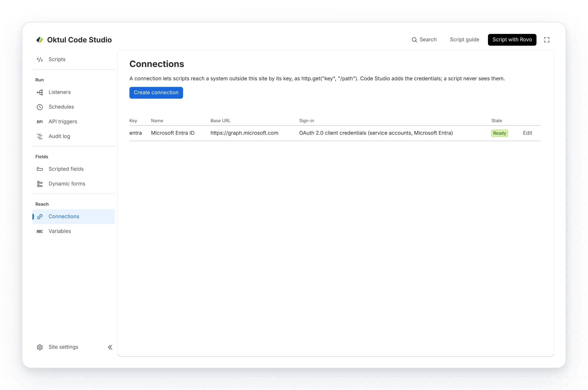Click the 'entra' key cell
The height and width of the screenshot is (390, 588).
(x=135, y=133)
